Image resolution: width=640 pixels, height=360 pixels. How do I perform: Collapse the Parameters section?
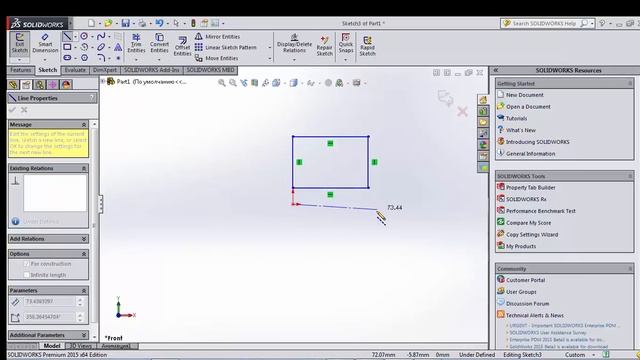coord(84,291)
